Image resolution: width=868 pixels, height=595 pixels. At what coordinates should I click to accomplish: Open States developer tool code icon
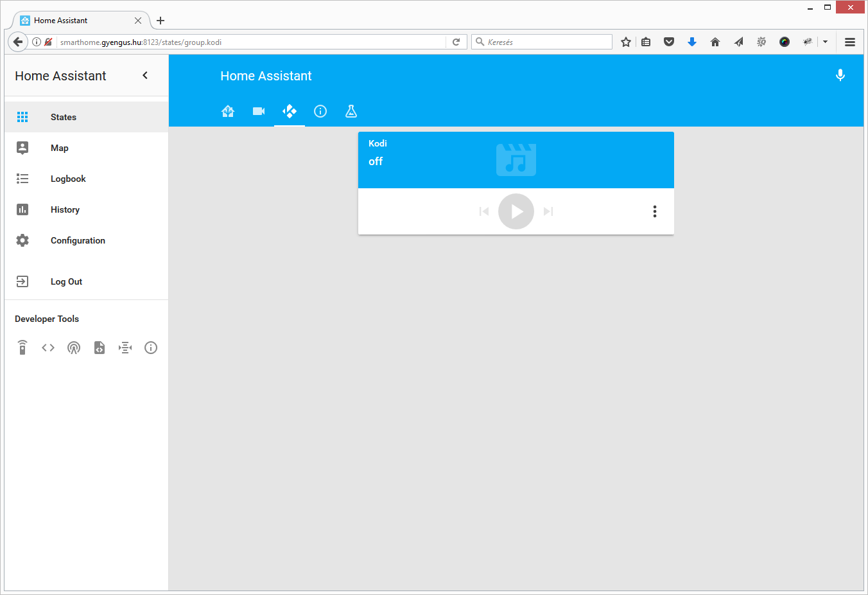point(48,348)
